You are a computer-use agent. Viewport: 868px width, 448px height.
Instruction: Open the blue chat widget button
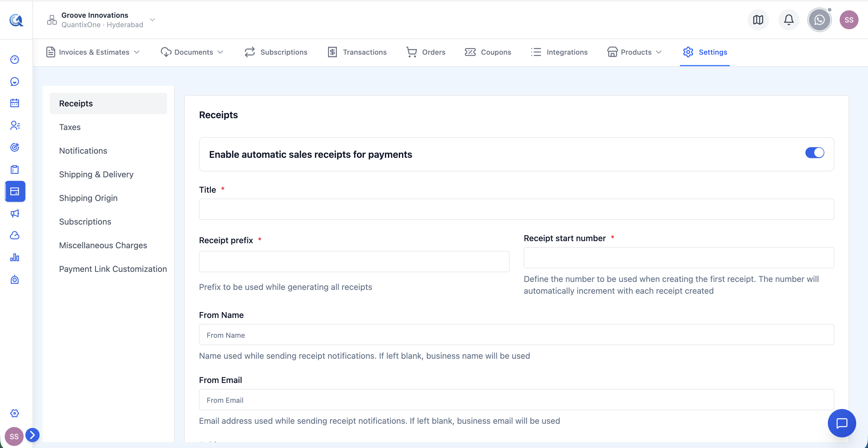(841, 423)
